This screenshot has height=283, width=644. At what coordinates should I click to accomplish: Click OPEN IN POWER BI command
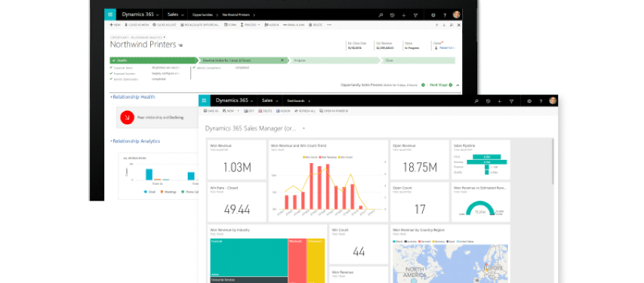[x=334, y=111]
